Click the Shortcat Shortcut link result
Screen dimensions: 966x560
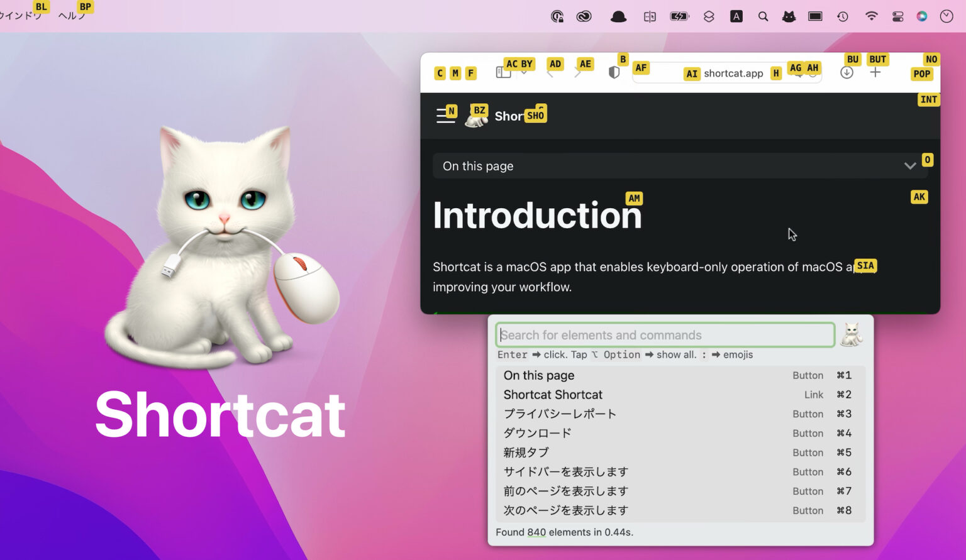(x=553, y=395)
